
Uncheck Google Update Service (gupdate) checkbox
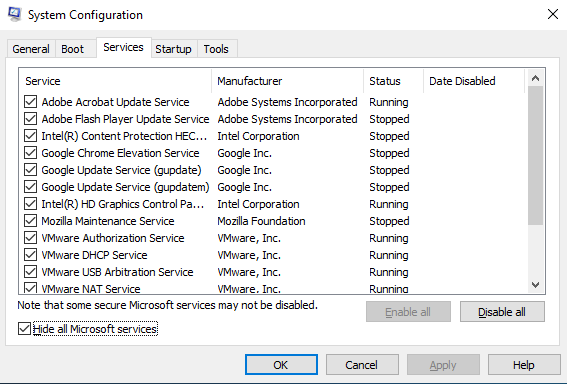(30, 170)
